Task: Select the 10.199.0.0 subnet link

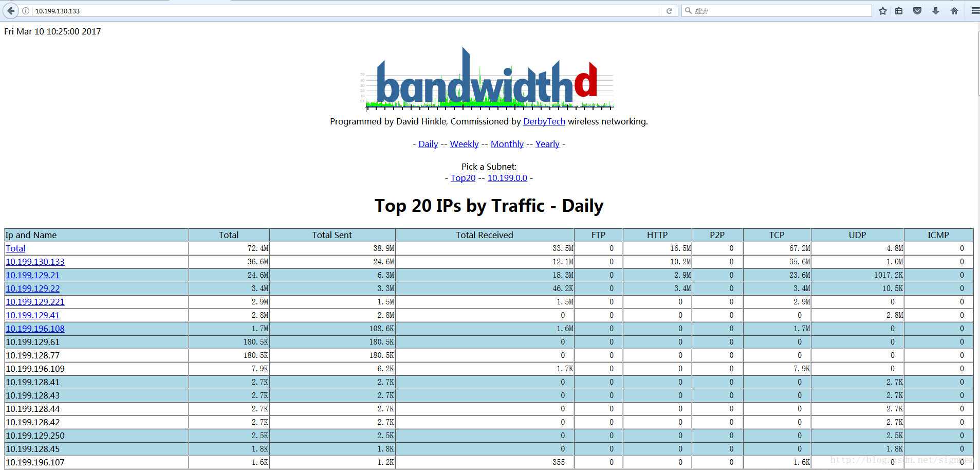Action: (507, 178)
